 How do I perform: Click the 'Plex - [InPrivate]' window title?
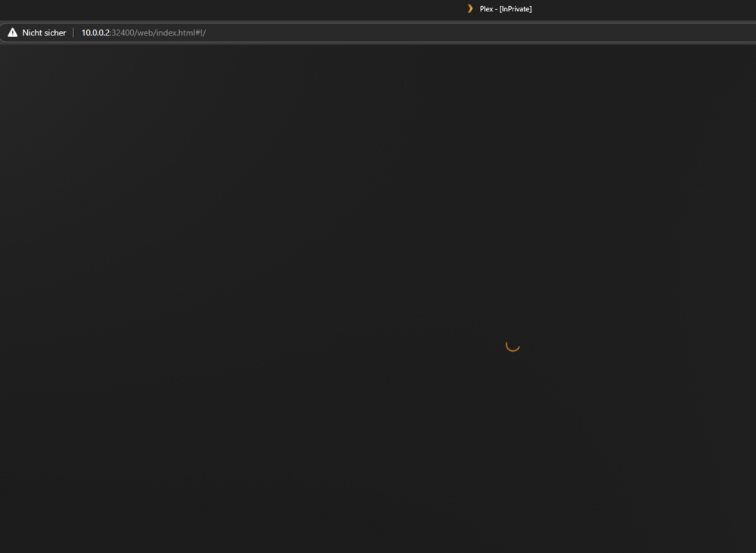tap(506, 8)
